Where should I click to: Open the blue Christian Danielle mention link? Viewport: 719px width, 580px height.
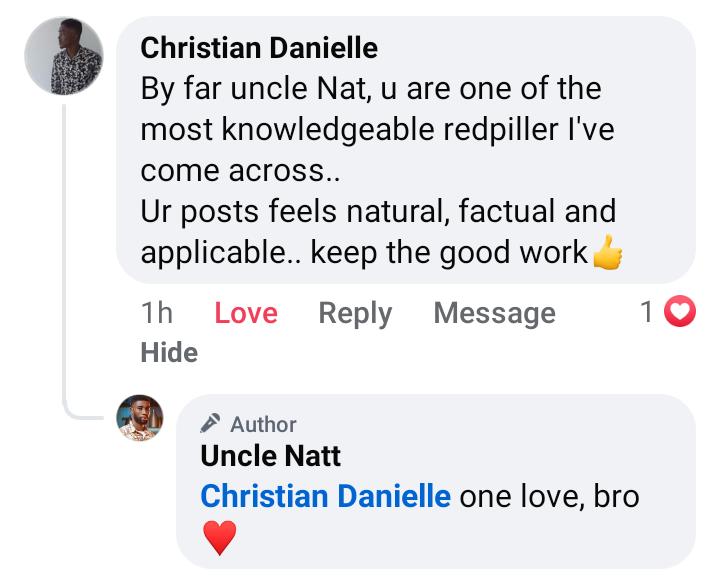(326, 496)
